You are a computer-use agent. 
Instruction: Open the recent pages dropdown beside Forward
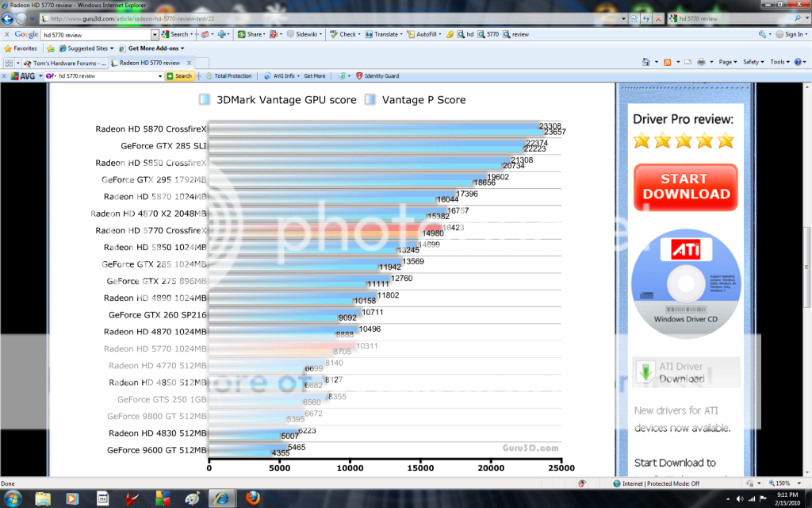click(32, 19)
